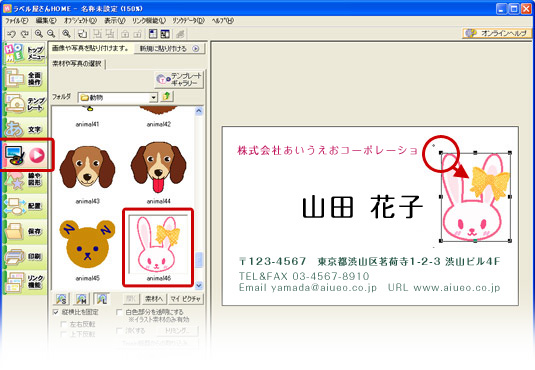Screen dimensions: 535x370
Task: Switch thumbnails to large (L) size
Action: pyautogui.click(x=101, y=299)
